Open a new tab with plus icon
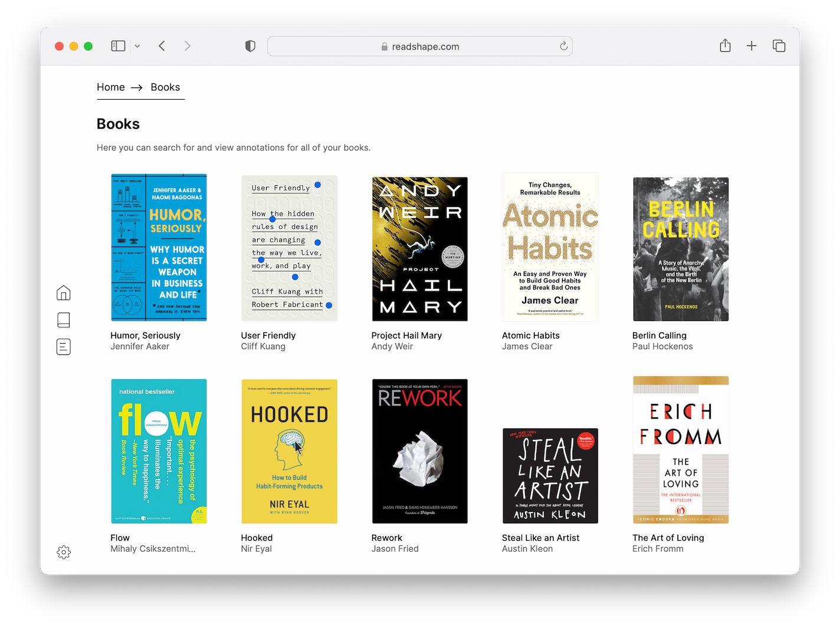The height and width of the screenshot is (628, 840). pos(752,46)
